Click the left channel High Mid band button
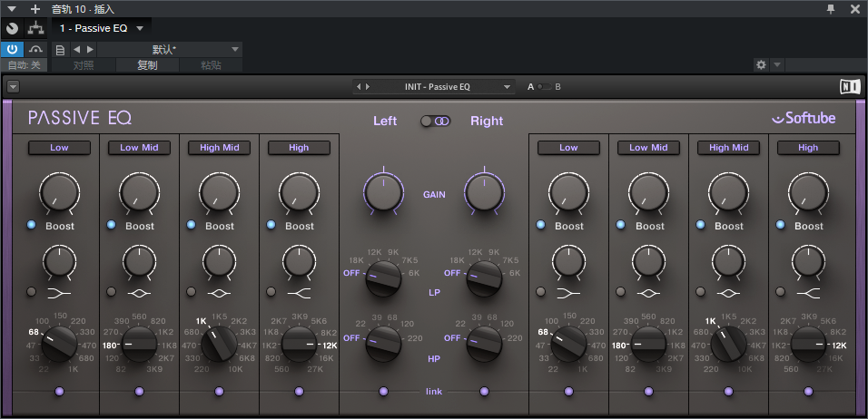The width and height of the screenshot is (868, 419). (219, 147)
